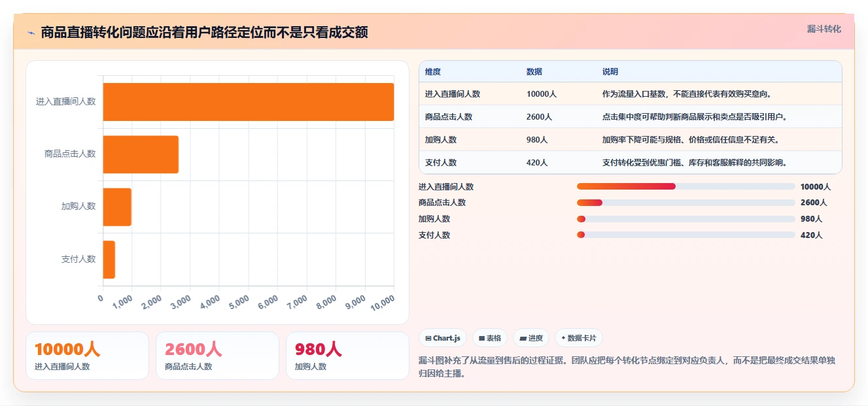Click the table cell 支付人数
Image resolution: width=868 pixels, height=406 pixels.
[x=441, y=163]
